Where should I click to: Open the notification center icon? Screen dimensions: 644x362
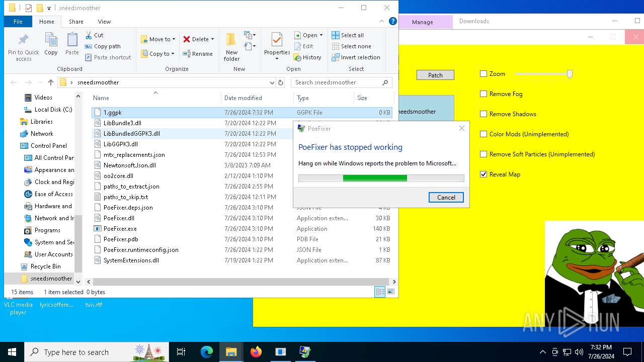coord(627,352)
